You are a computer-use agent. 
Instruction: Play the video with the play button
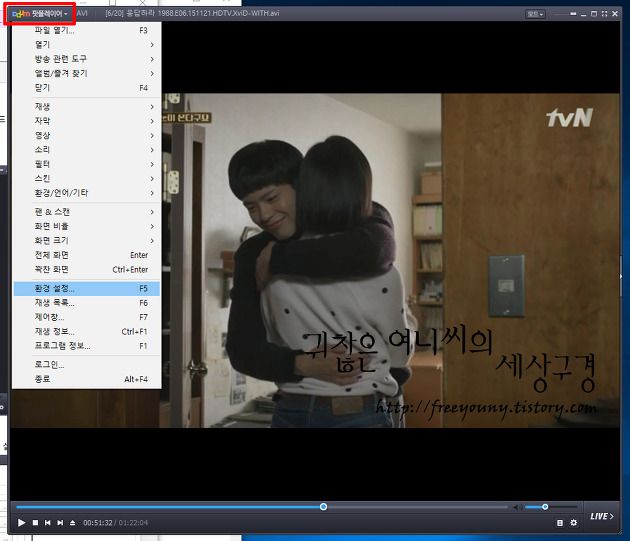pyautogui.click(x=22, y=523)
